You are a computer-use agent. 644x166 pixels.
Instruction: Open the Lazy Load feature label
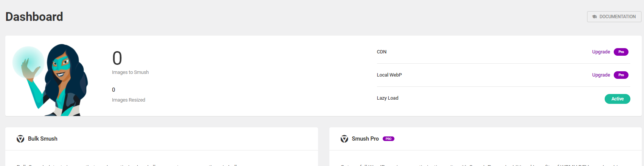pos(387,98)
